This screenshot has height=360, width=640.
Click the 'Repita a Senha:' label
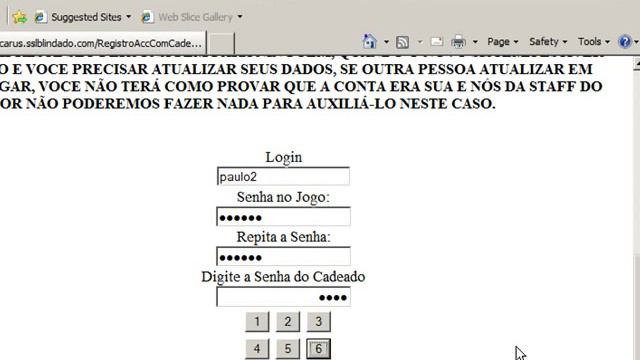(283, 237)
